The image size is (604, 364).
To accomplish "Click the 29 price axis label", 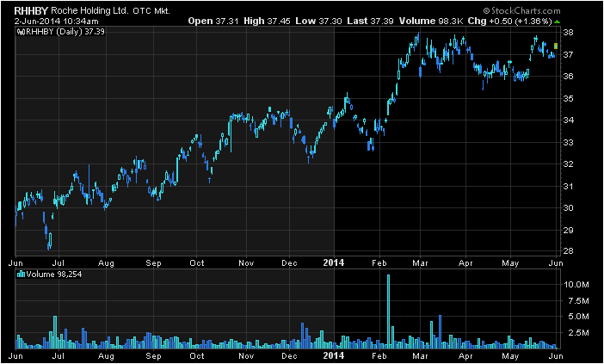I will [x=569, y=231].
